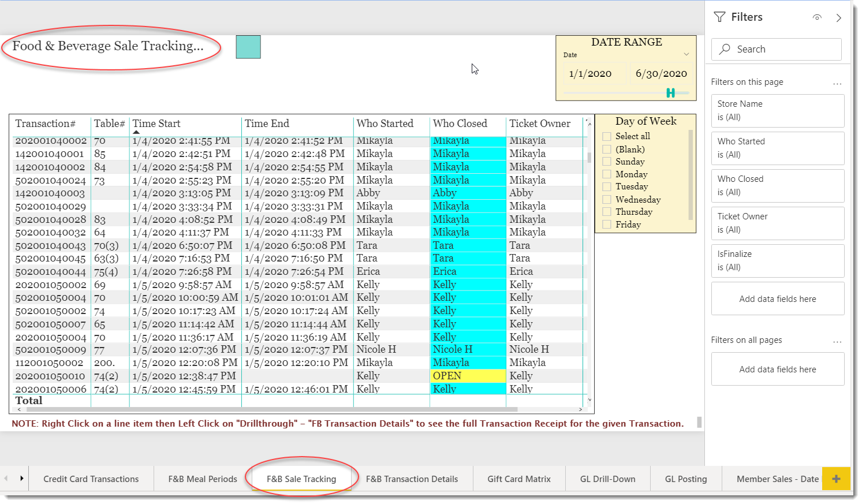Image resolution: width=862 pixels, height=504 pixels.
Task: Switch to the Credit Card Transactions tab
Action: click(91, 479)
